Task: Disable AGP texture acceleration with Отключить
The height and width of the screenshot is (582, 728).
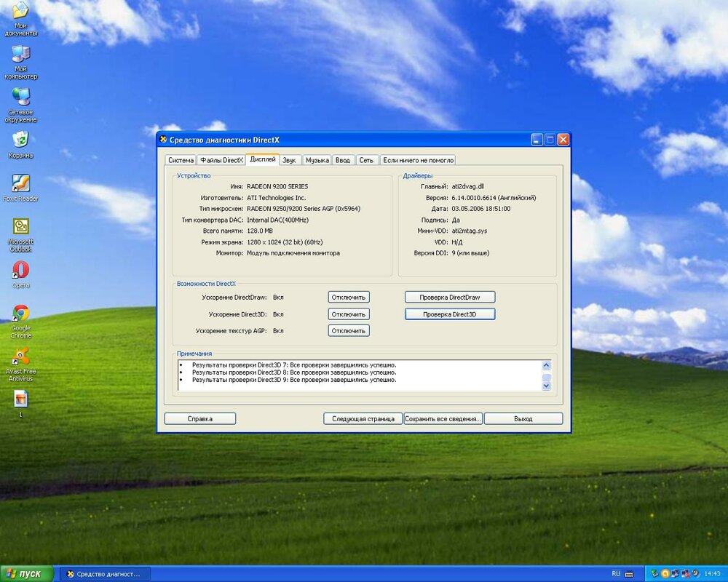Action: 349,331
